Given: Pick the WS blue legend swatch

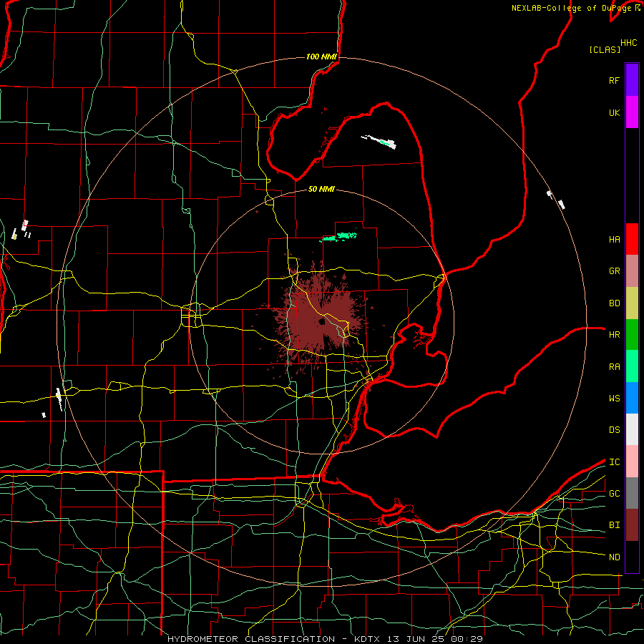Looking at the screenshot, I should [x=632, y=398].
